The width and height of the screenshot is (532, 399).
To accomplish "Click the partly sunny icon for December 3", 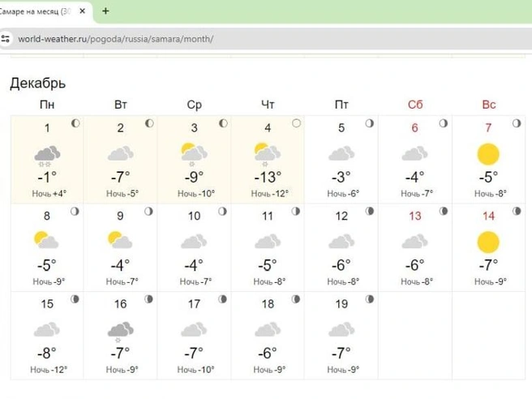I will point(194,154).
